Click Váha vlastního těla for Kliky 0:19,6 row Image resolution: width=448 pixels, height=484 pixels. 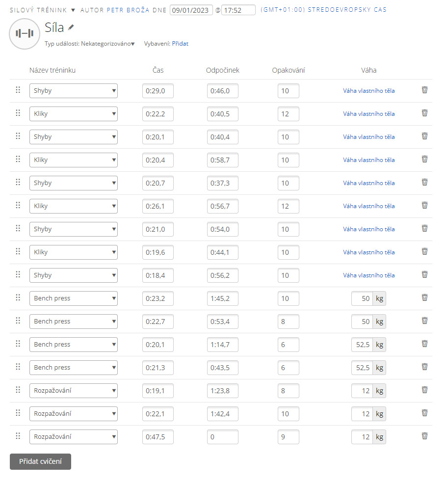click(369, 252)
